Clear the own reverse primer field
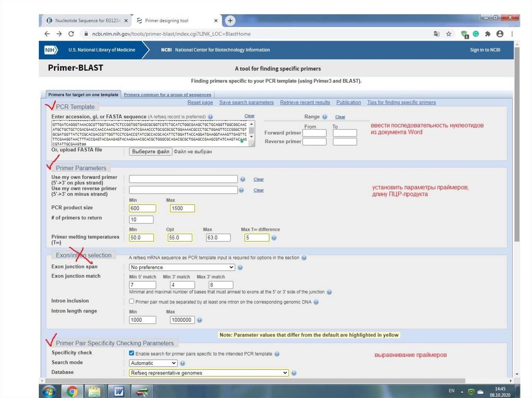Viewport: 532px width, 398px height. pyautogui.click(x=259, y=190)
